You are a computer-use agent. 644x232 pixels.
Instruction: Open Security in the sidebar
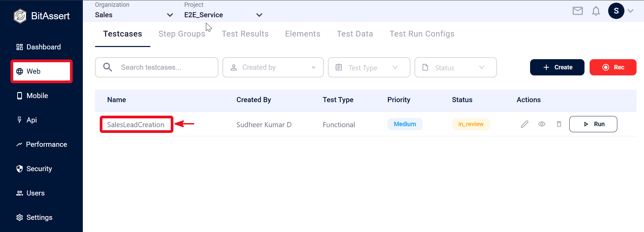point(34,169)
